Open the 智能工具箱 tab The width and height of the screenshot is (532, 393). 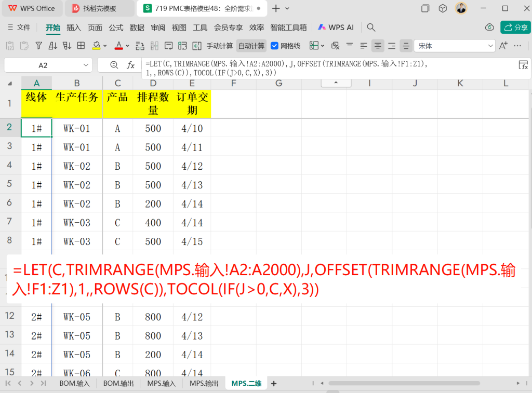tap(288, 28)
